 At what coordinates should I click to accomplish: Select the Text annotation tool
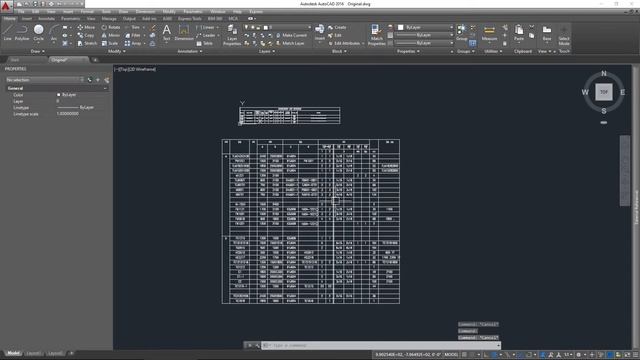[167, 32]
